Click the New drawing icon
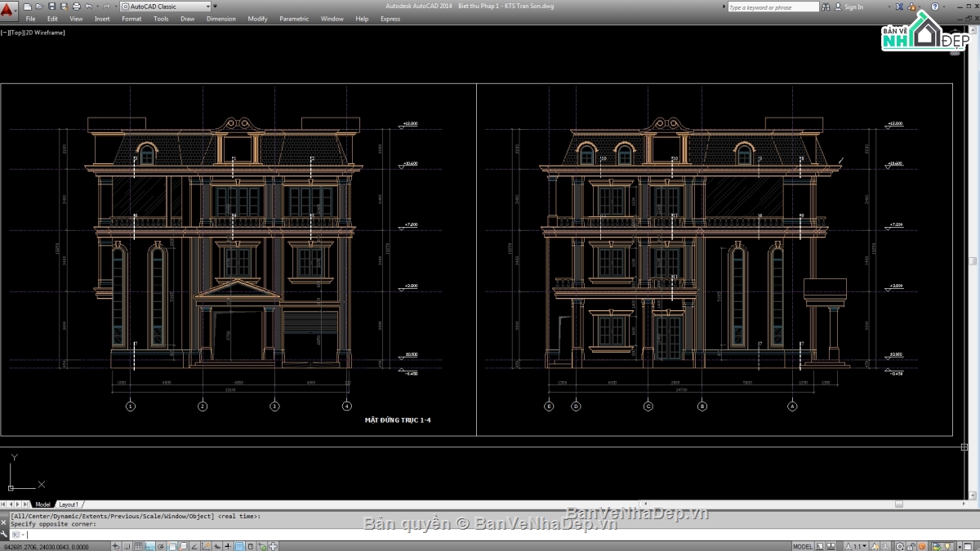 point(28,7)
